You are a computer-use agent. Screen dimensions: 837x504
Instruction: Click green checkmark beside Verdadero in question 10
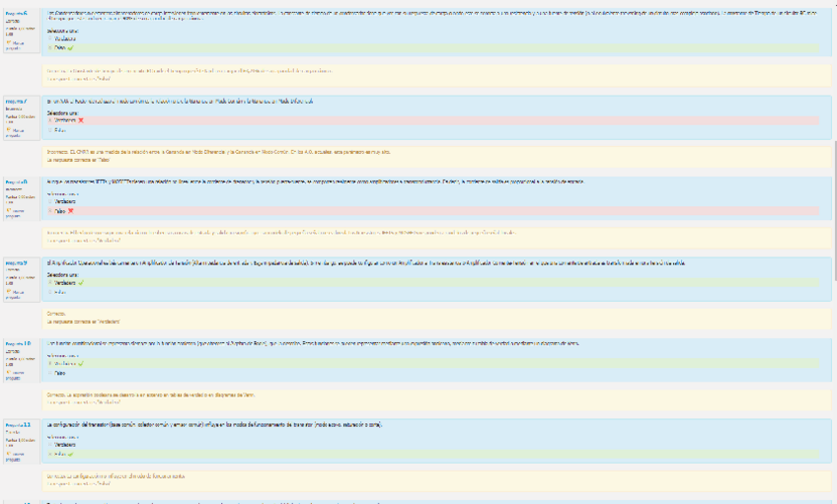pos(81,364)
